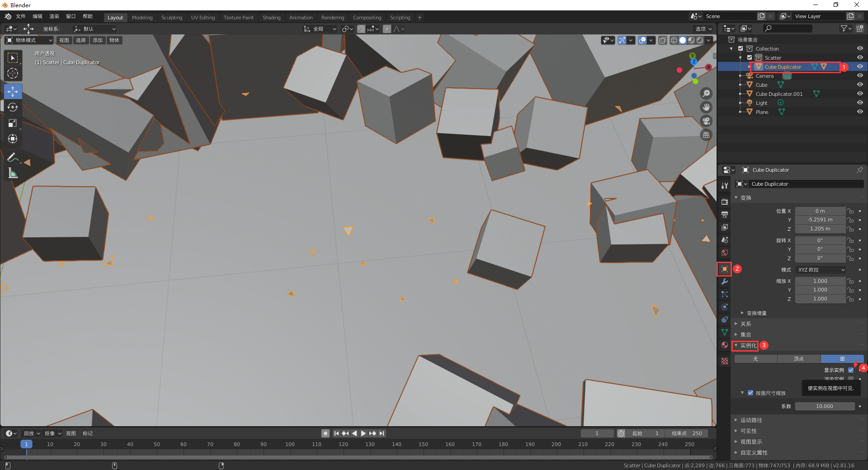
Task: Select the Cursor tool in the viewport toolbar
Action: tap(13, 73)
